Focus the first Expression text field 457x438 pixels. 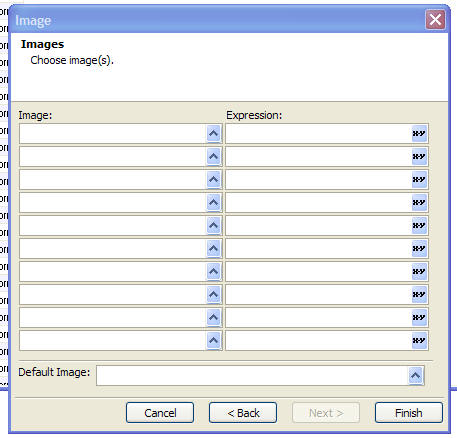click(x=319, y=134)
